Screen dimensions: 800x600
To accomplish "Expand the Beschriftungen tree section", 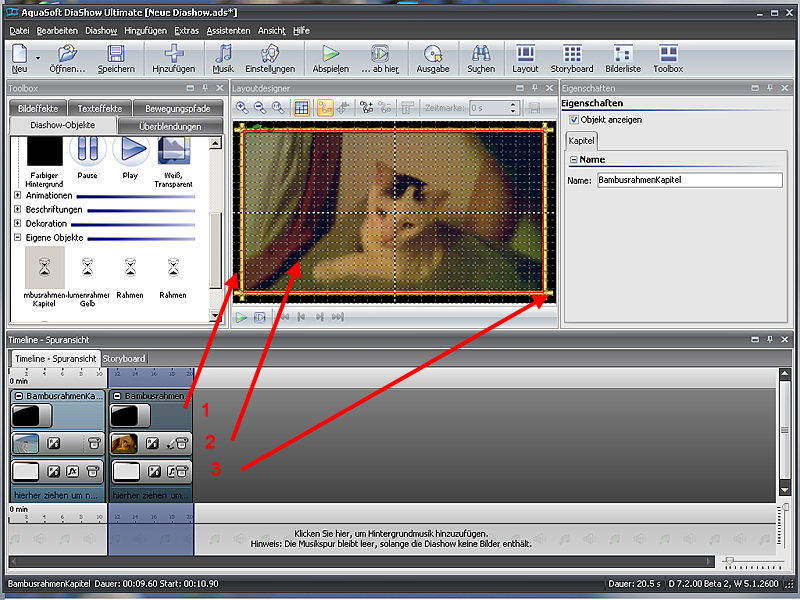I will click(18, 210).
